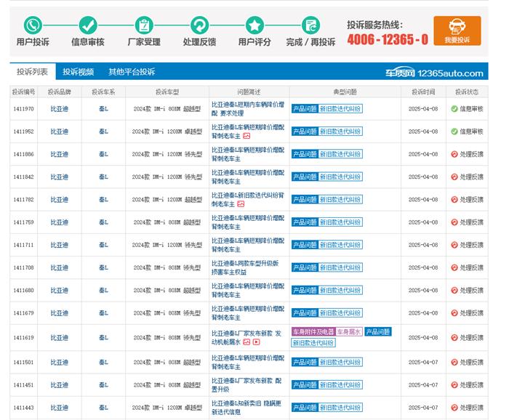Viewport: 509px width, 420px height.
Task: Click red 处理反馈 icon for complaint 1411443
Action: point(454,408)
